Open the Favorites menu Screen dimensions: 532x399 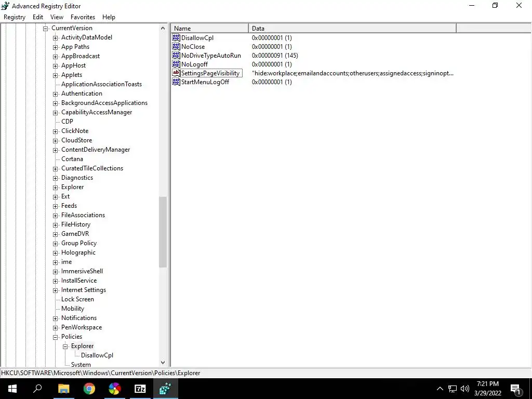(83, 17)
